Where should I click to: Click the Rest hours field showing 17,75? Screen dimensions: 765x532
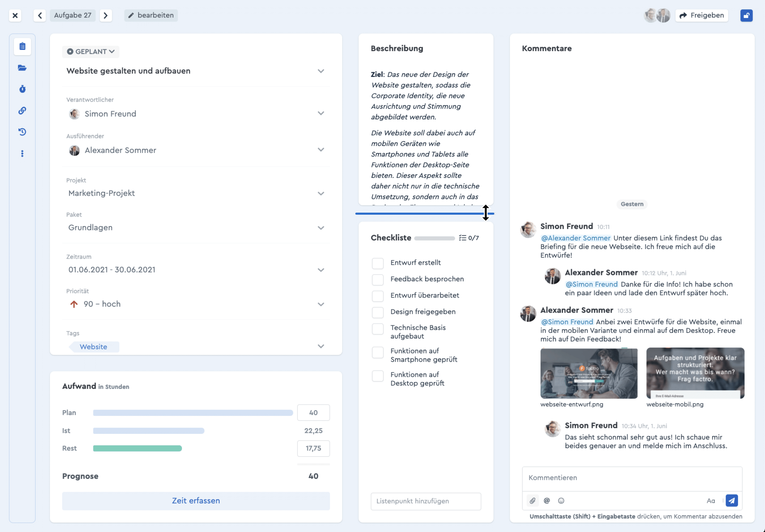pyautogui.click(x=313, y=448)
